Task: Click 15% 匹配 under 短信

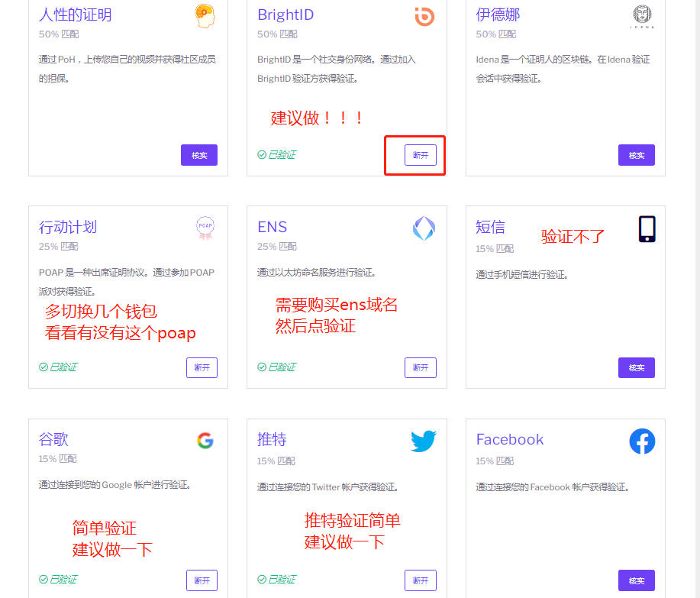Action: pos(495,249)
